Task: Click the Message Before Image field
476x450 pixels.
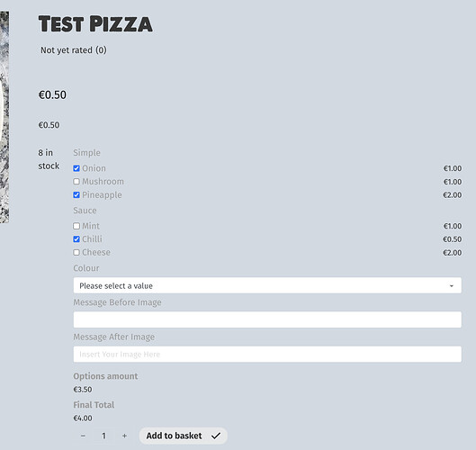Action: tap(267, 319)
